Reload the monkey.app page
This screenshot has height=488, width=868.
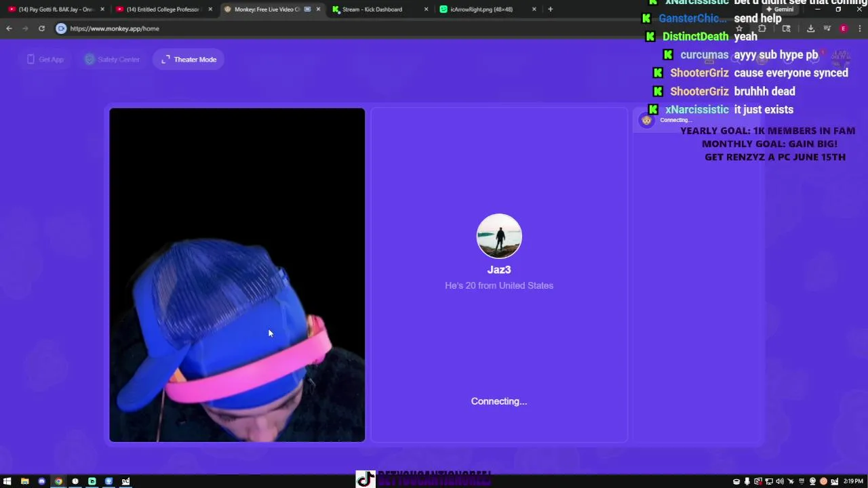[x=41, y=28]
